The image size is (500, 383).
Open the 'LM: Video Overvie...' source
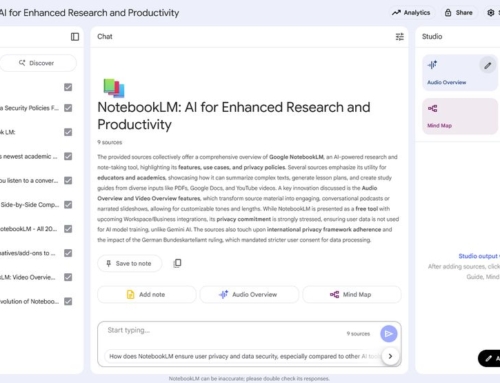click(28, 277)
